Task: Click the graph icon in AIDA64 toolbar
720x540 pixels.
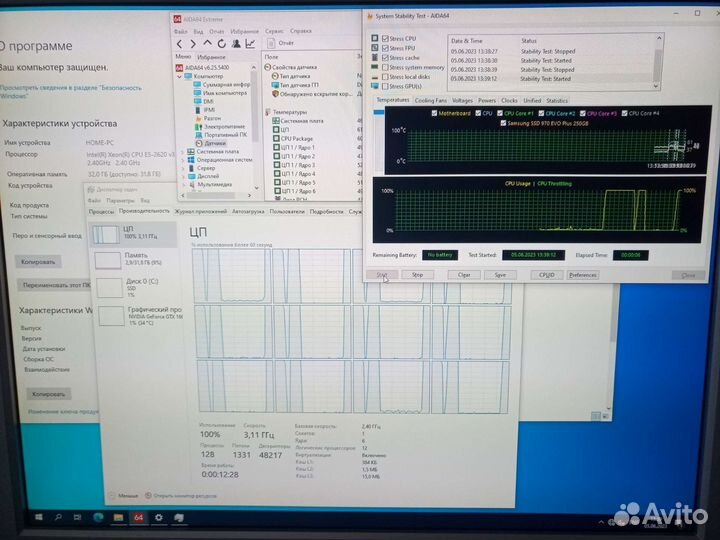Action: [x=250, y=44]
